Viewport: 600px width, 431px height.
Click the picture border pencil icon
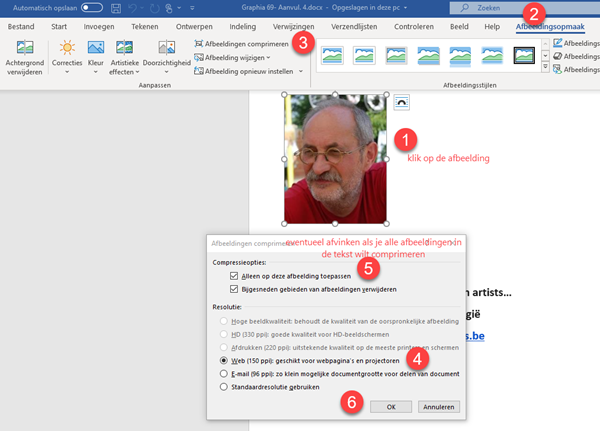tap(558, 43)
